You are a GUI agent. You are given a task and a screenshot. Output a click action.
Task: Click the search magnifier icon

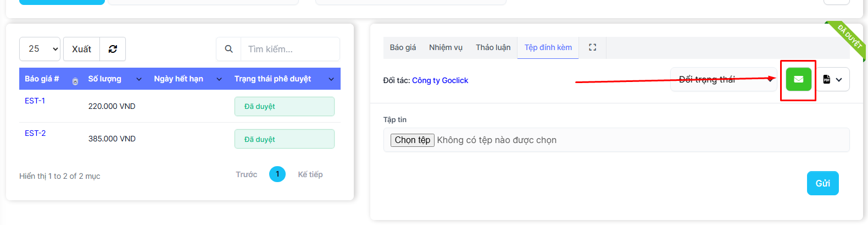pyautogui.click(x=229, y=49)
